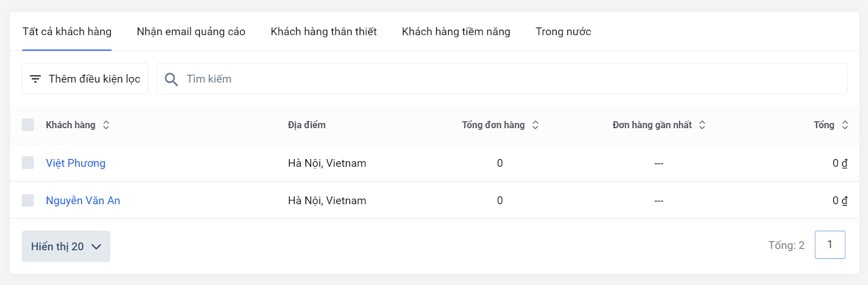868x285 pixels.
Task: Focus the Tìm kiếm search field
Action: pyautogui.click(x=502, y=79)
